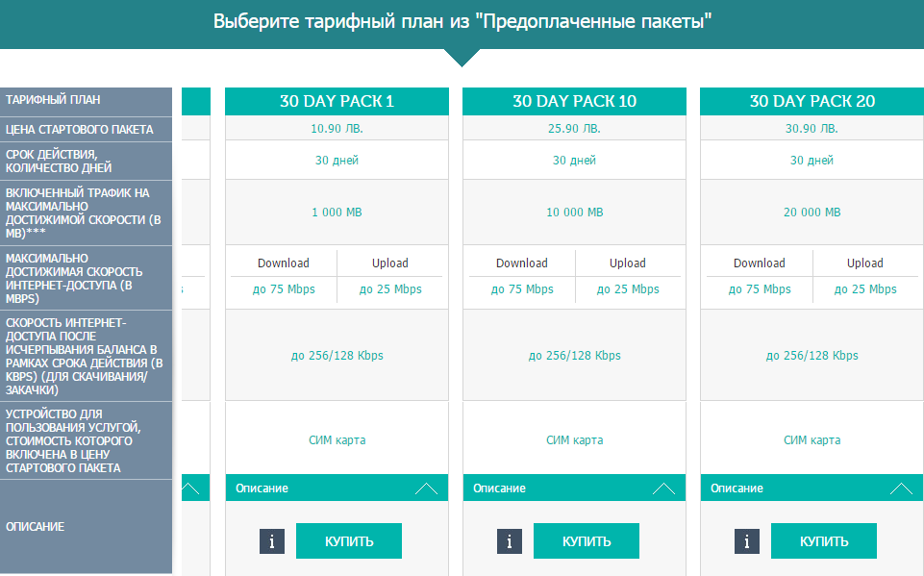Click the Описание bar of 30 Day Pack 1

pyautogui.click(x=337, y=488)
